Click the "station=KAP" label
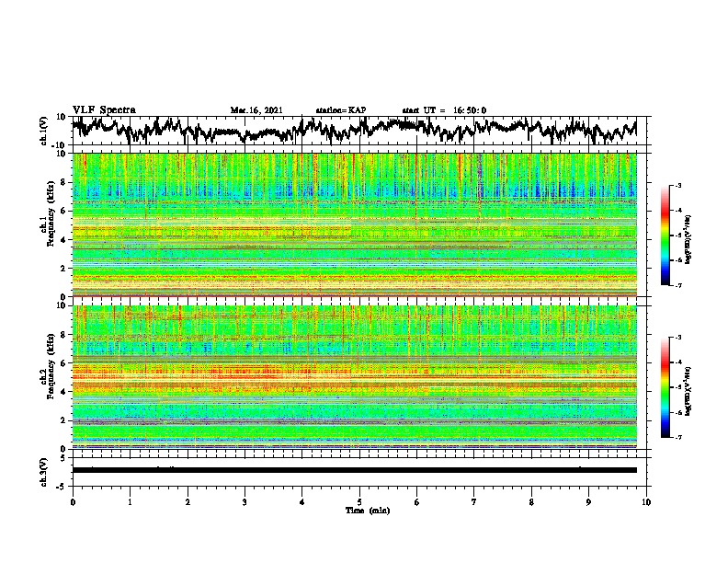The image size is (728, 563). [x=341, y=110]
